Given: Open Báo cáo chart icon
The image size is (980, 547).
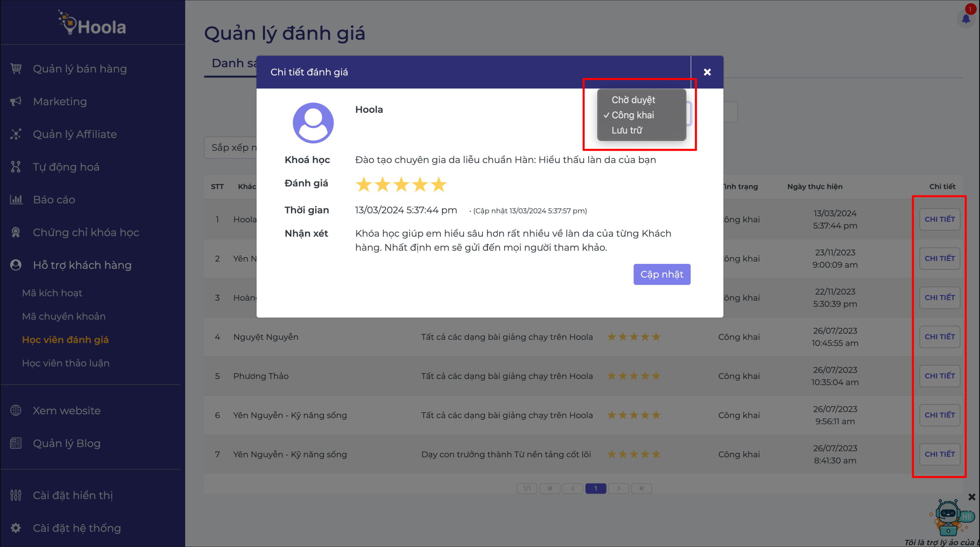Looking at the screenshot, I should (x=15, y=199).
